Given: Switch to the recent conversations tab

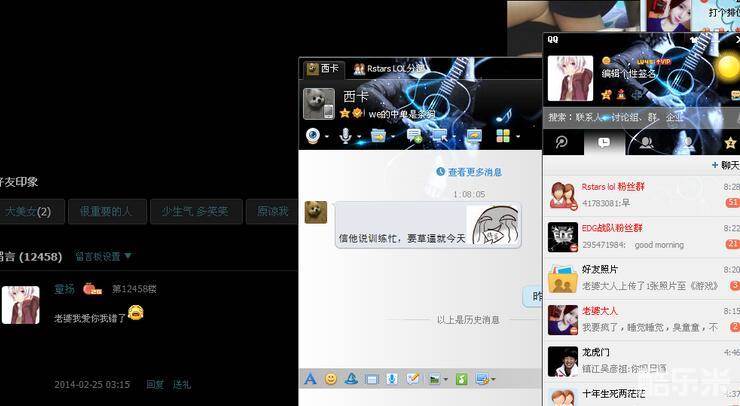Looking at the screenshot, I should tap(604, 143).
